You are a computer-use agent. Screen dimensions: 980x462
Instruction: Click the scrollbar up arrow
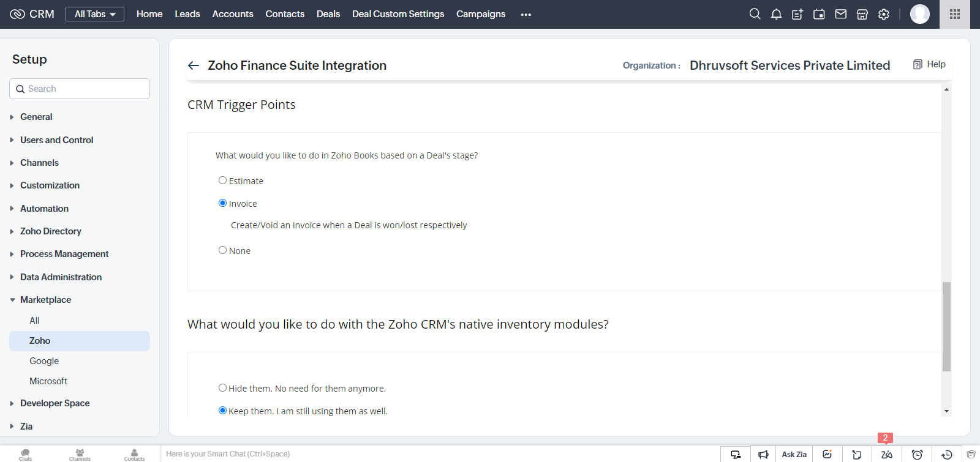946,89
